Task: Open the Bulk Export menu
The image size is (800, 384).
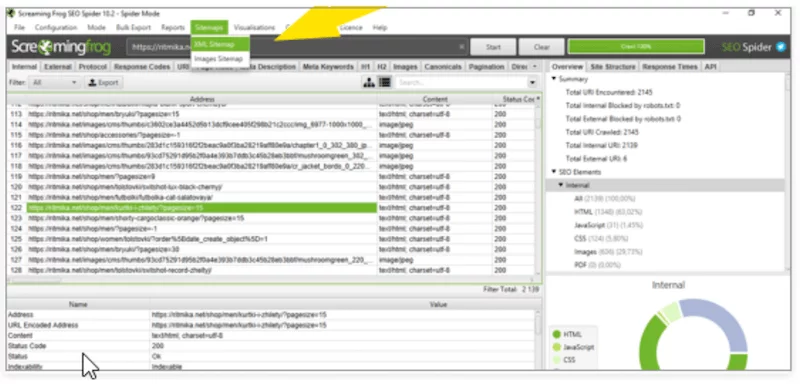Action: [x=133, y=28]
